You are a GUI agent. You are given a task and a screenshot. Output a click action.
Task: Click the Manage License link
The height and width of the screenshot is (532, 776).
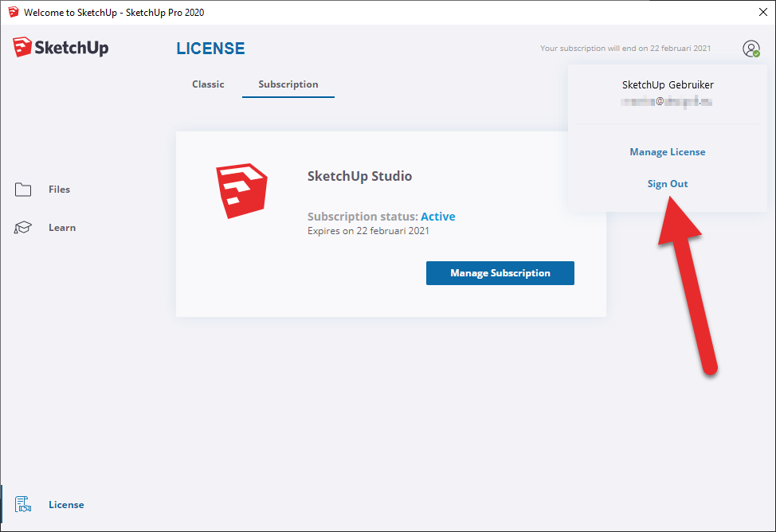pyautogui.click(x=667, y=152)
